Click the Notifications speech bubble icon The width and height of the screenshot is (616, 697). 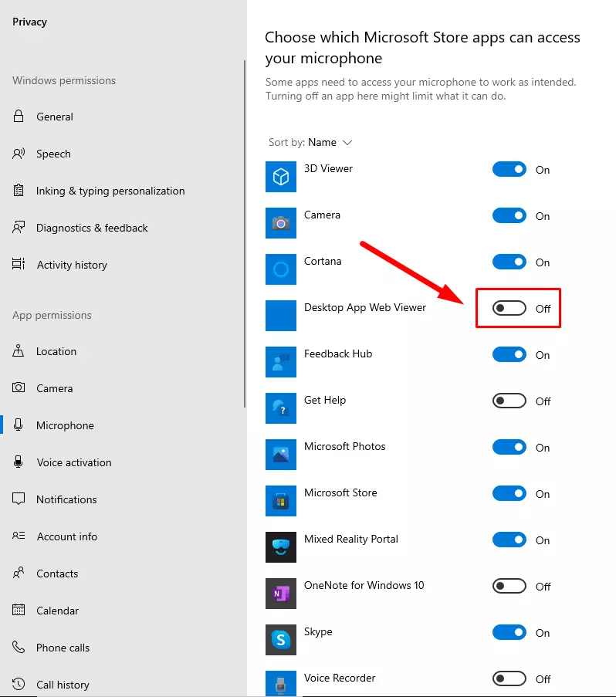[x=19, y=499]
